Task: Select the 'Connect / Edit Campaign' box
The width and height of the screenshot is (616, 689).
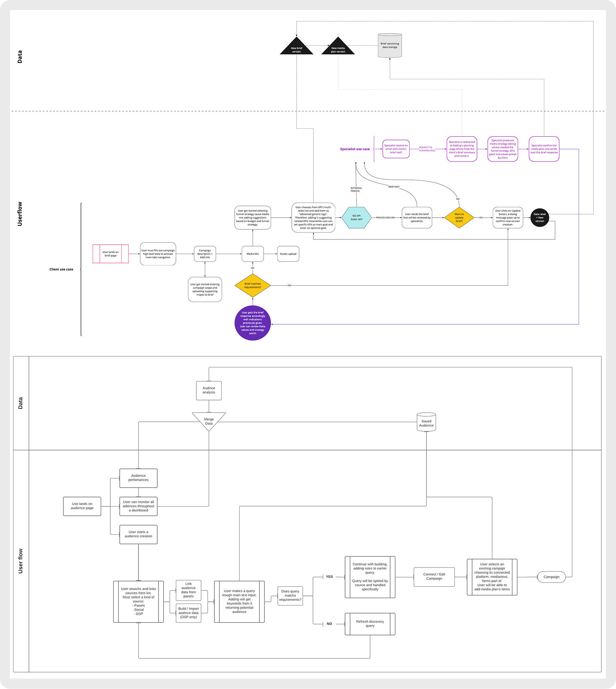Action: 434,577
